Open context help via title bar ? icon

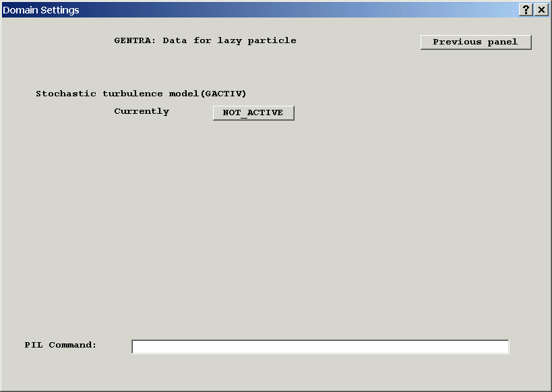526,9
